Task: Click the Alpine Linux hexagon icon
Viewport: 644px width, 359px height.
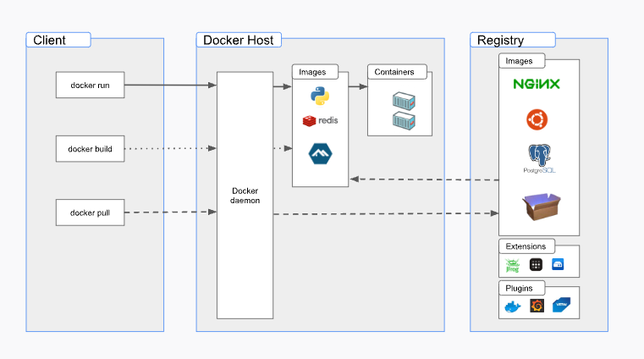Action: [x=320, y=153]
